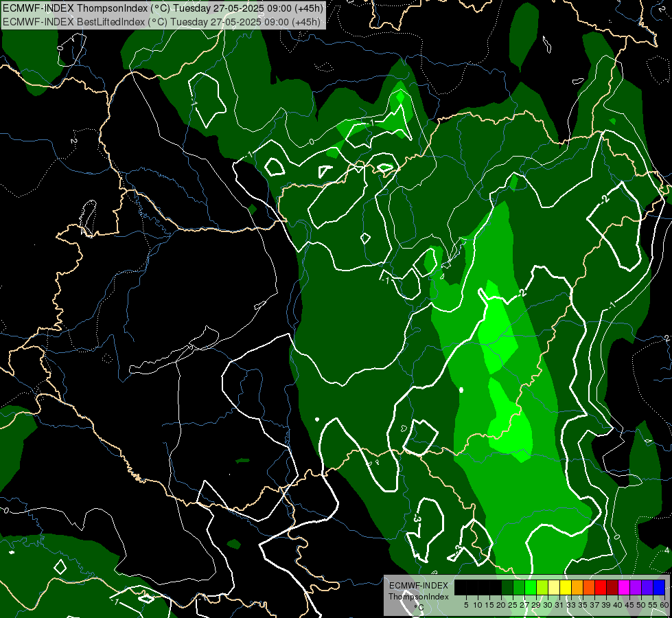Click legend scale value 5
Image resolution: width=672 pixels, height=618 pixels.
point(466,605)
